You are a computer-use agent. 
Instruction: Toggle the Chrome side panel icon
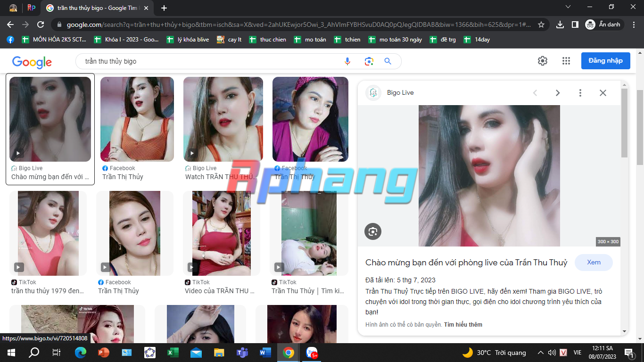[x=575, y=25]
